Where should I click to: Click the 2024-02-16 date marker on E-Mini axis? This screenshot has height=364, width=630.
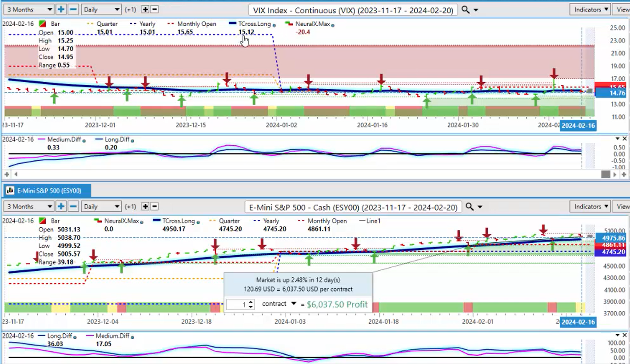coord(578,323)
